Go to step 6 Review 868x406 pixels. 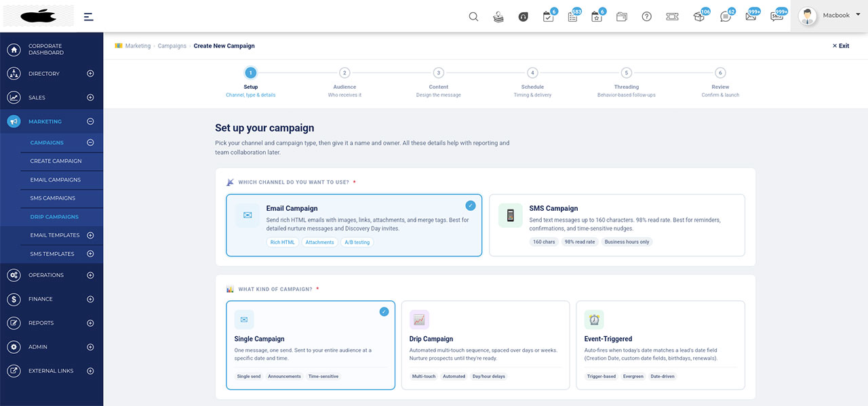(x=720, y=73)
